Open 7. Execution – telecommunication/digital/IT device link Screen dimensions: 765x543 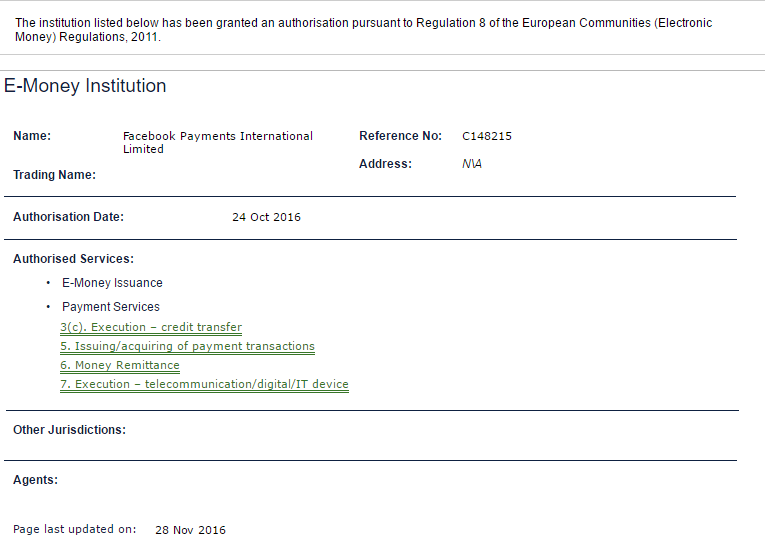(x=204, y=384)
